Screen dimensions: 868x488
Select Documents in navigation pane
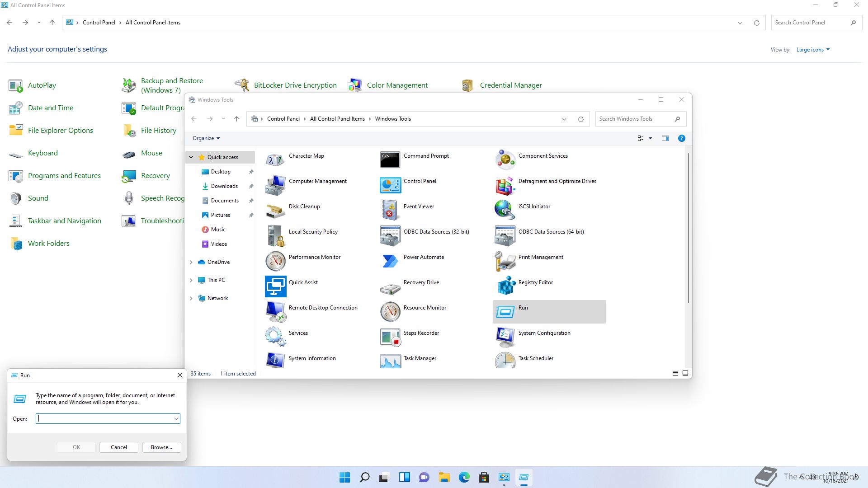click(x=225, y=201)
